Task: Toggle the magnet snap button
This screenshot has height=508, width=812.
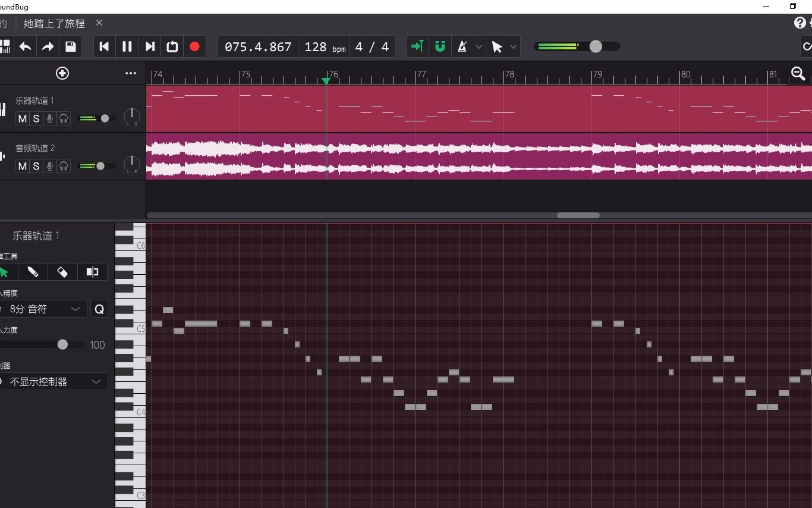Action: pos(440,46)
